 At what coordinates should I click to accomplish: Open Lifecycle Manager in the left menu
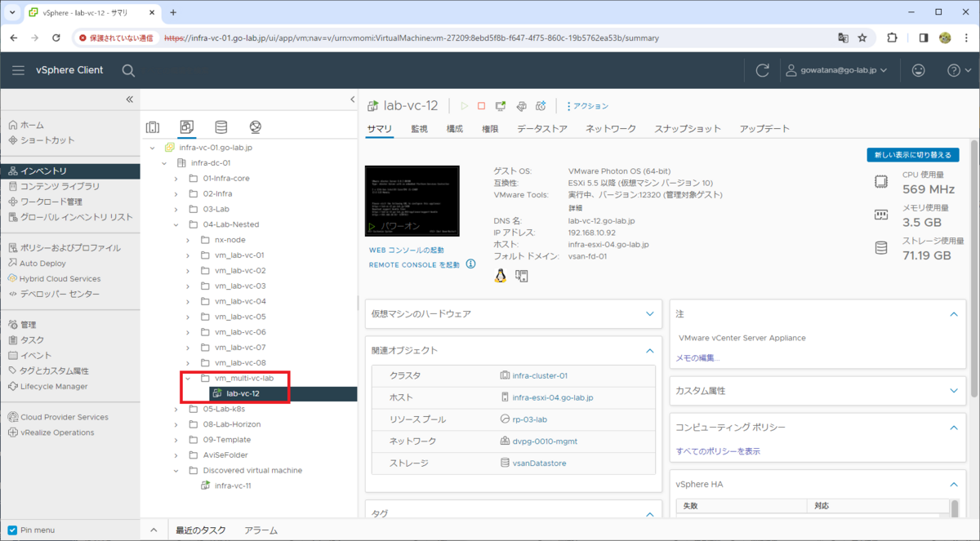[54, 386]
